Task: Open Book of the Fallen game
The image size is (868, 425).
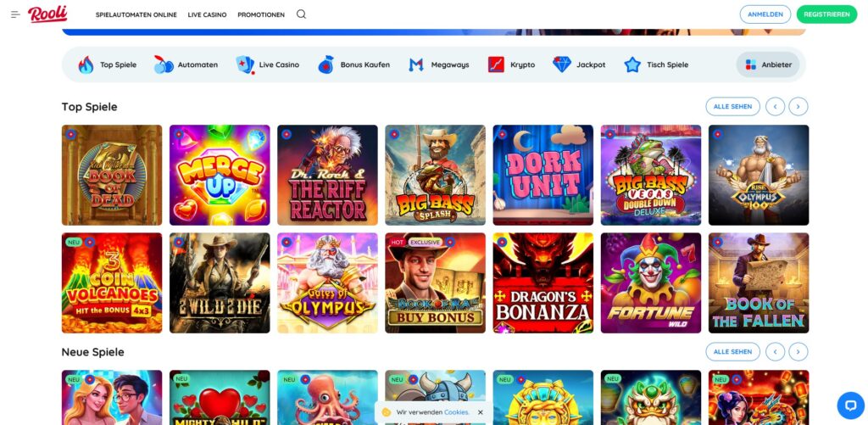Action: coord(759,283)
